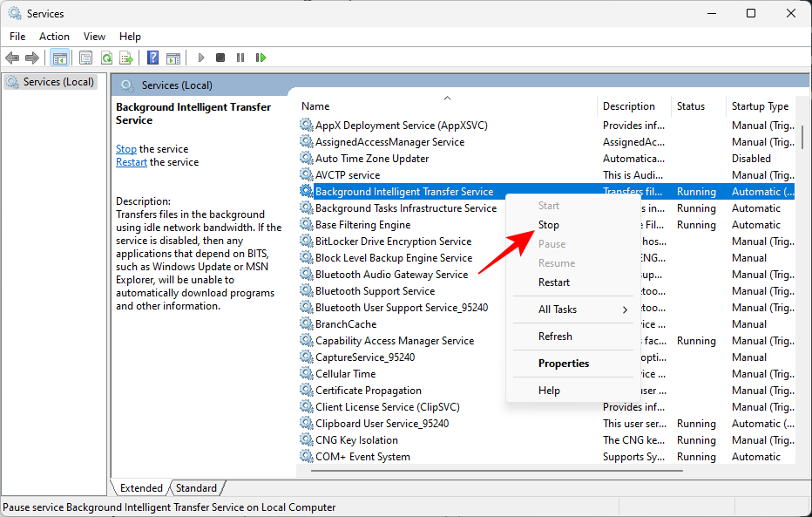Open the View menu
The height and width of the screenshot is (517, 812).
(x=94, y=37)
